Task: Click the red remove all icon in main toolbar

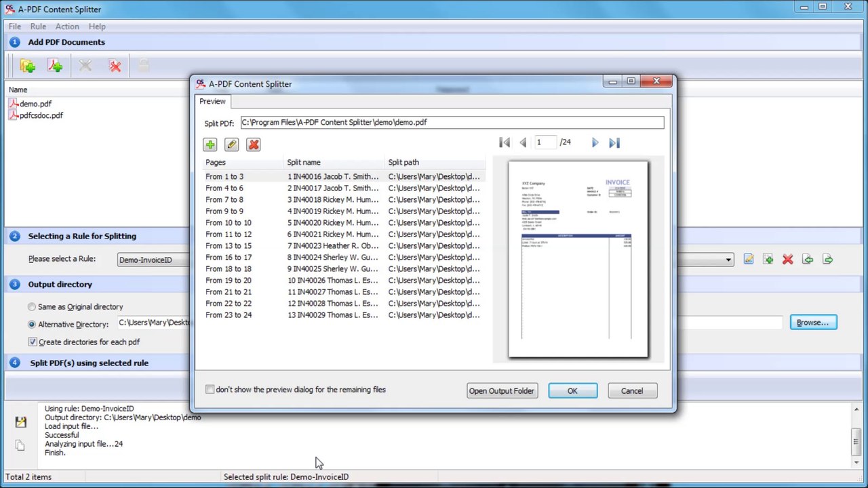Action: 115,66
